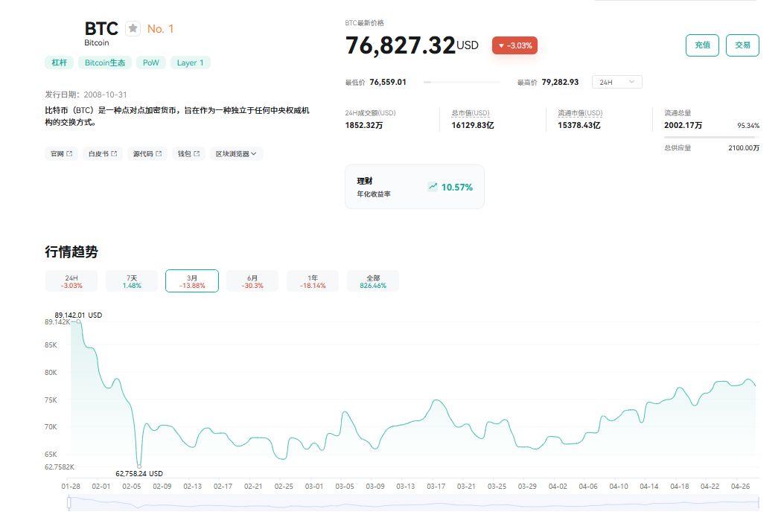Switch chart to the 3月 tab
The width and height of the screenshot is (784, 532).
point(192,281)
